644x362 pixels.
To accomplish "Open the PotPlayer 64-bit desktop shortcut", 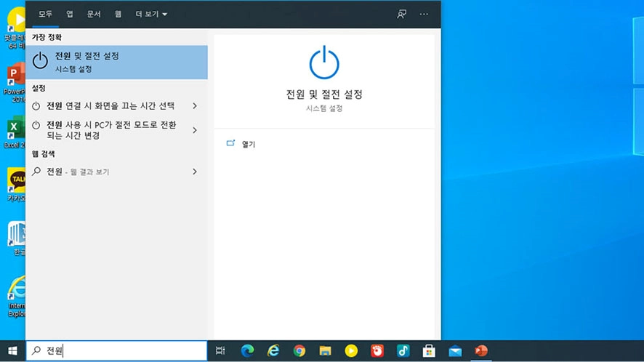I will [x=15, y=28].
